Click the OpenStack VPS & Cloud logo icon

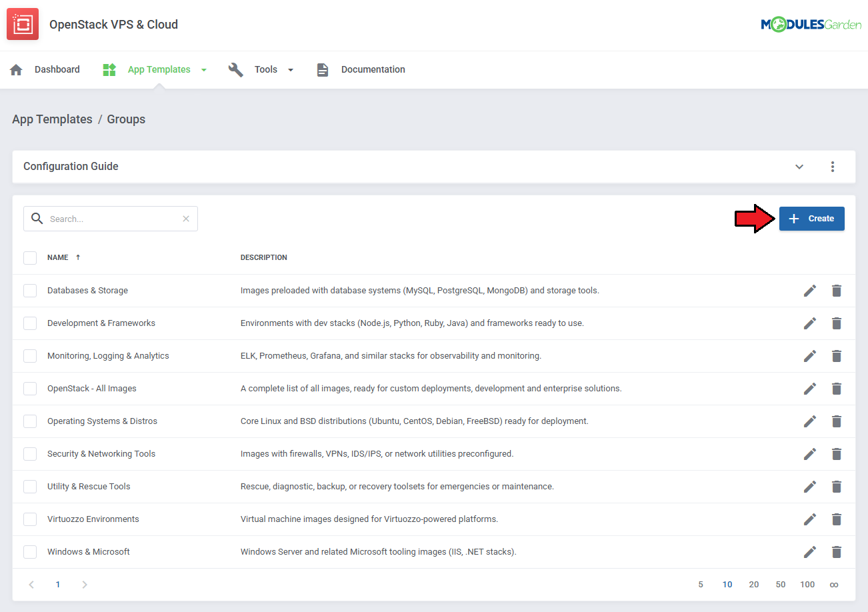point(23,25)
